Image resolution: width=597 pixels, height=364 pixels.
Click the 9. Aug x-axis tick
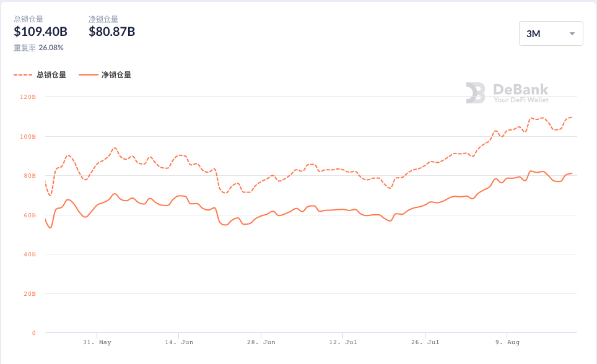(x=507, y=342)
